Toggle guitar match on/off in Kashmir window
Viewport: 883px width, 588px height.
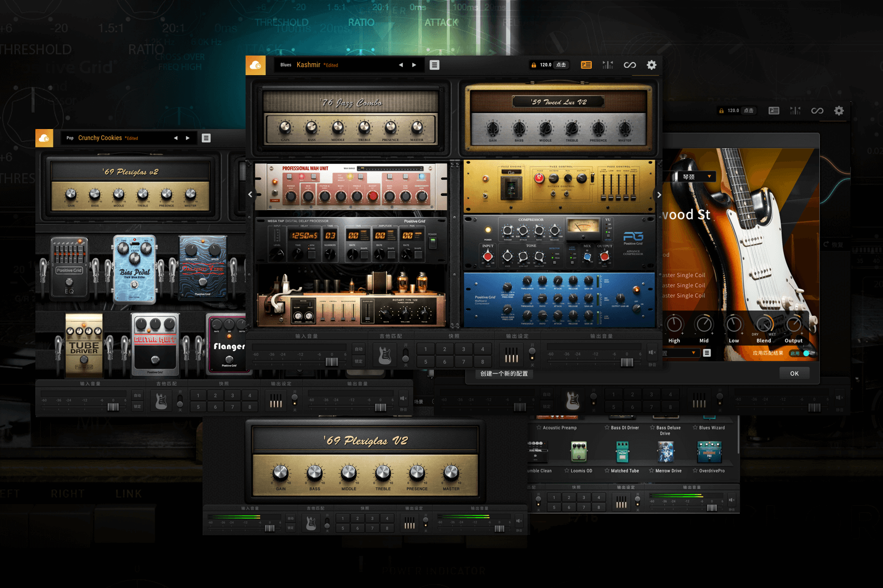coord(405,356)
